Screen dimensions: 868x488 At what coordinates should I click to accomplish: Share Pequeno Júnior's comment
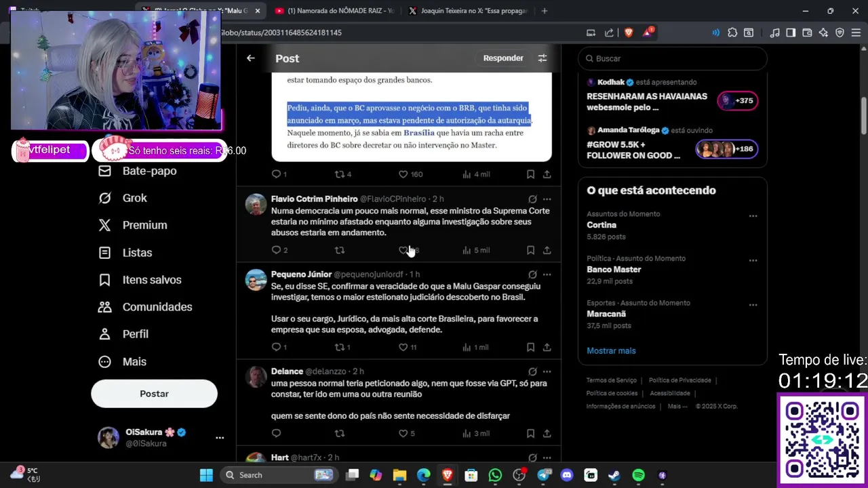(x=547, y=347)
